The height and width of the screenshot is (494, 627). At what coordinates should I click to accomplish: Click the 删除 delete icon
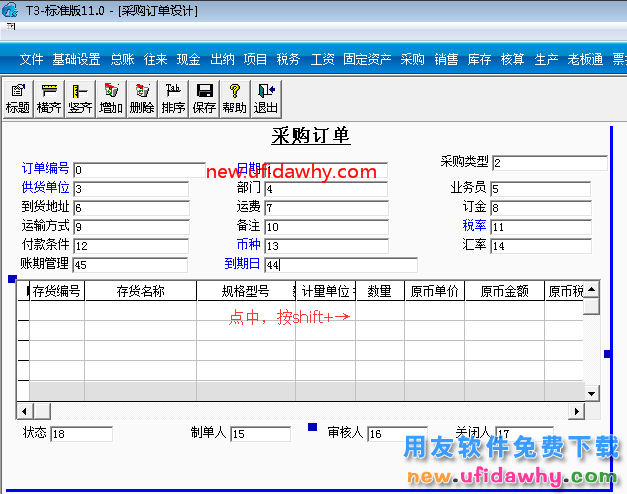tap(142, 99)
